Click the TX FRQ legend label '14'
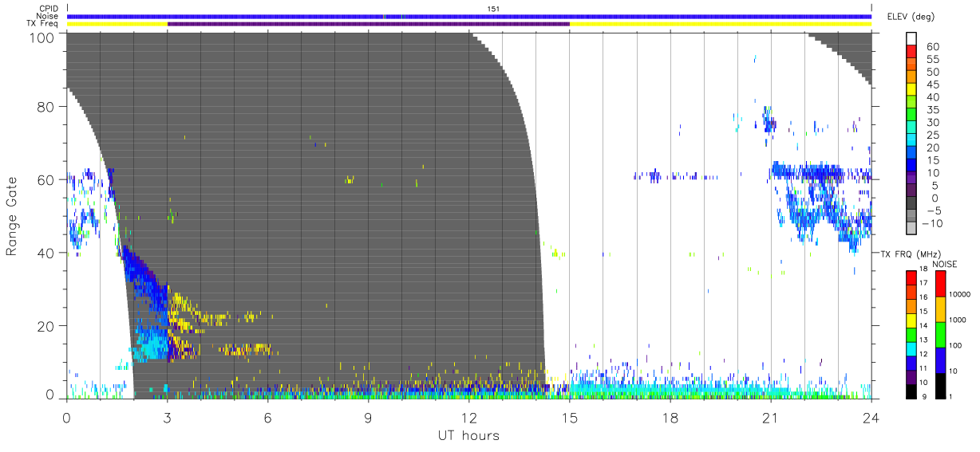The width and height of the screenshot is (980, 452). (x=923, y=325)
